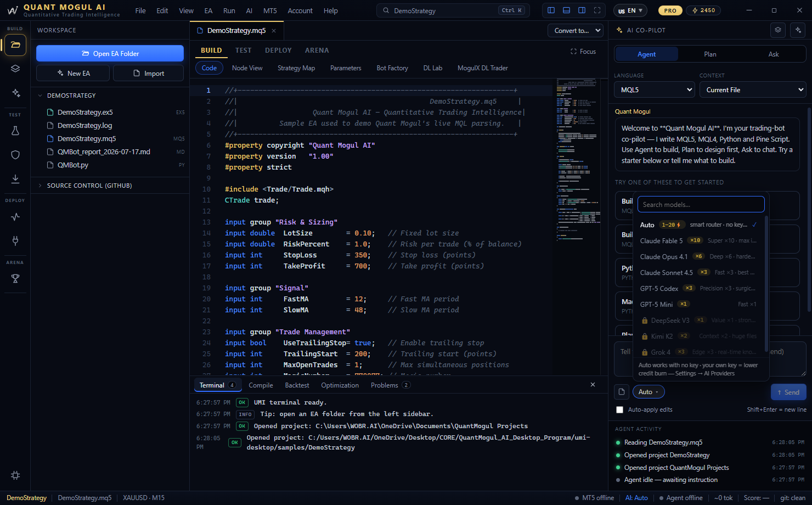The height and width of the screenshot is (505, 812).
Task: Open the workspace folder icon in Build sidebar
Action: point(15,45)
